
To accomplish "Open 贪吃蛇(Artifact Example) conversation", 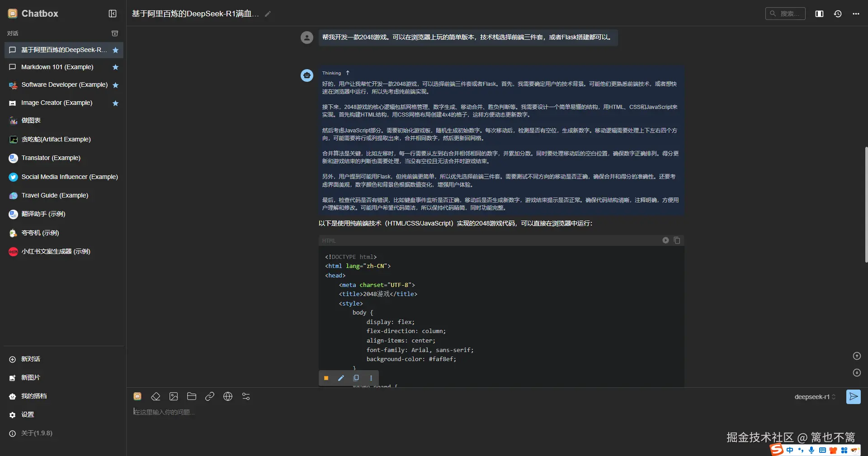I will click(64, 139).
